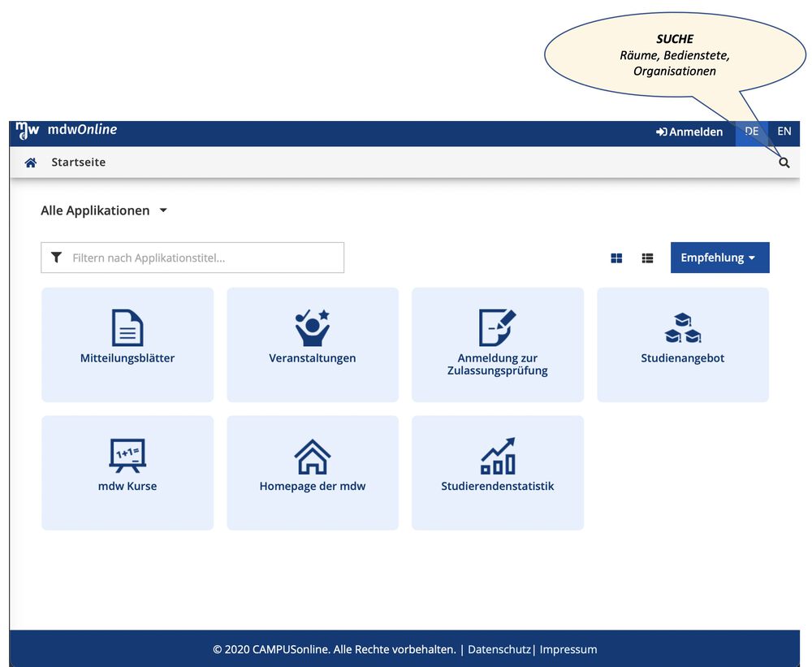The width and height of the screenshot is (812, 667).
Task: Switch to grid tile view
Action: point(616,258)
